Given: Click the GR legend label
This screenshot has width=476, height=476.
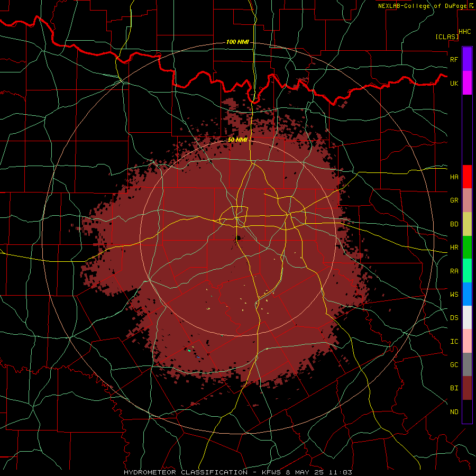Looking at the screenshot, I should [x=454, y=200].
